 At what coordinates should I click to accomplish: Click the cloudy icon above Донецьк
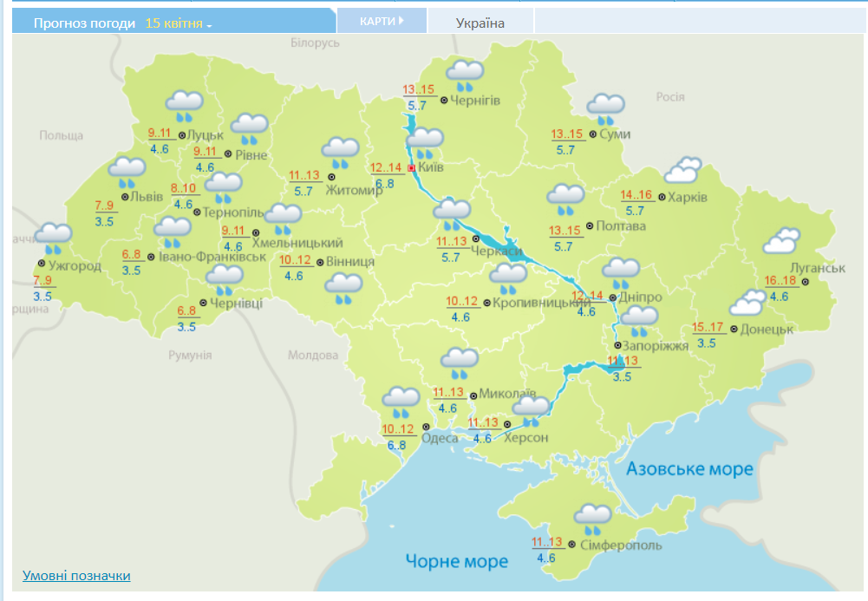coord(747,302)
